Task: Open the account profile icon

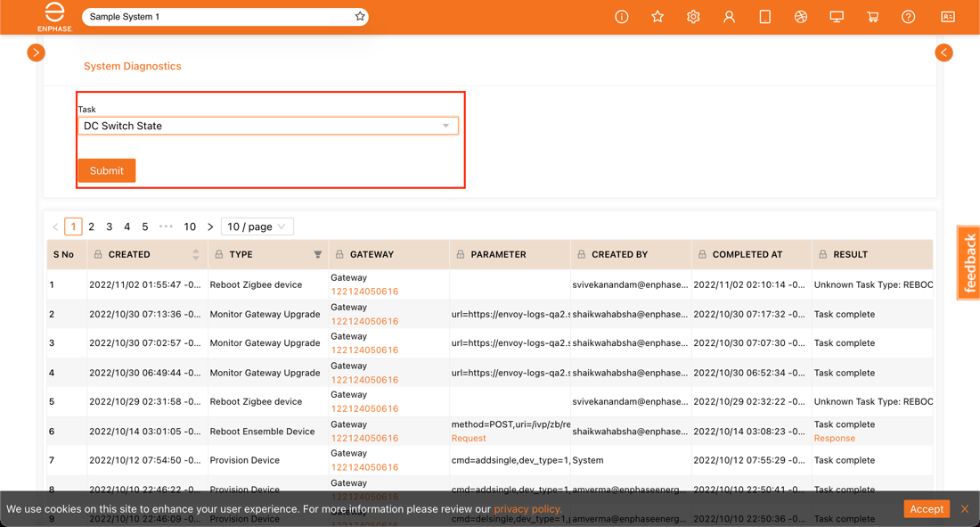Action: (729, 16)
